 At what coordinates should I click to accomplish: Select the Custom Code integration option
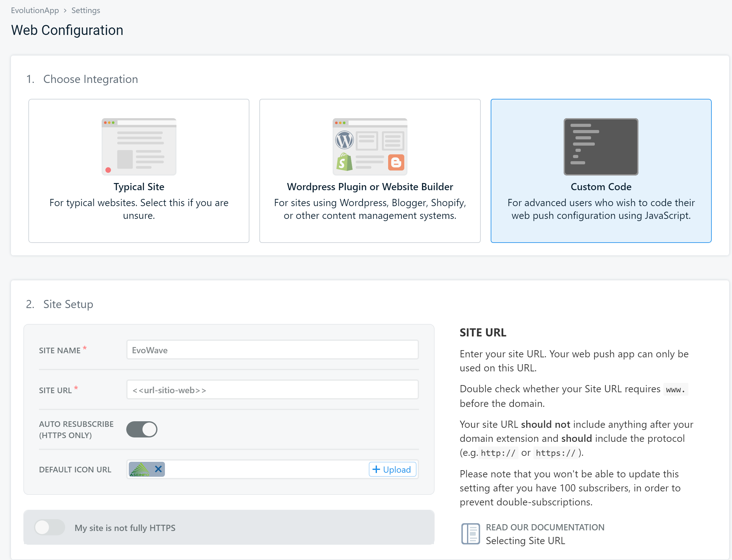[x=601, y=171]
